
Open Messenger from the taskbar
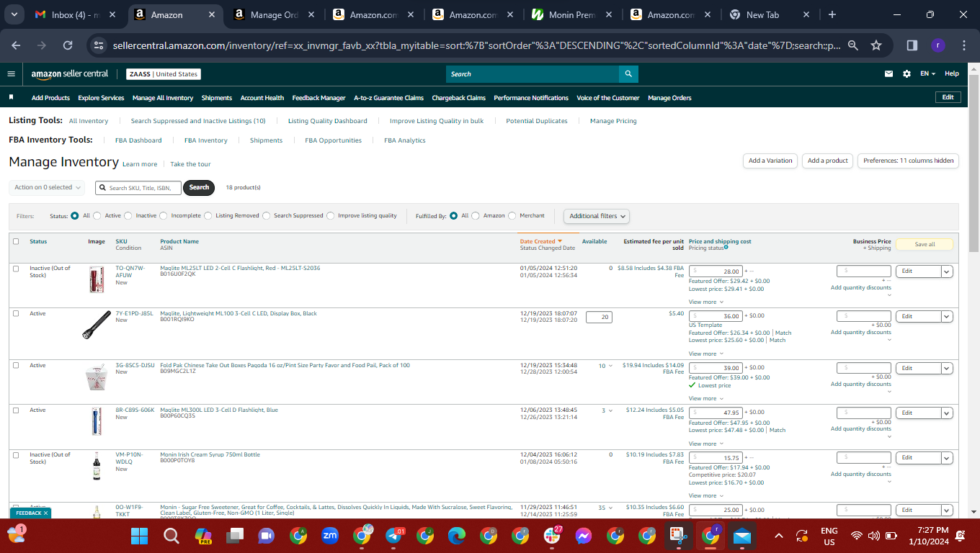click(584, 536)
